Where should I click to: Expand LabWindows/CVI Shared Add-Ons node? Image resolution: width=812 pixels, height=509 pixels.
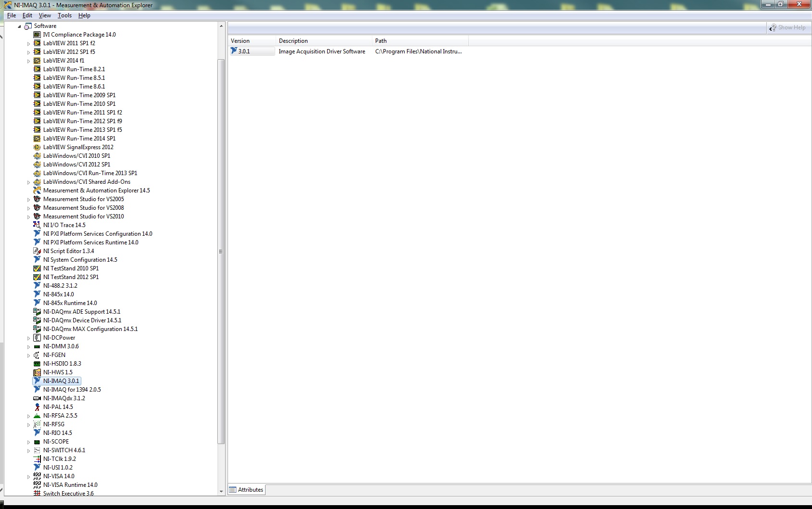coord(28,182)
